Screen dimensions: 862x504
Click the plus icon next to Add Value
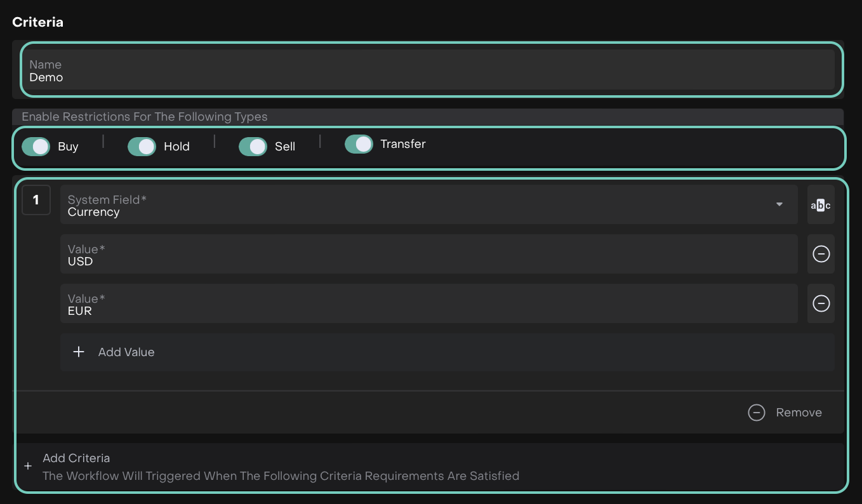79,352
